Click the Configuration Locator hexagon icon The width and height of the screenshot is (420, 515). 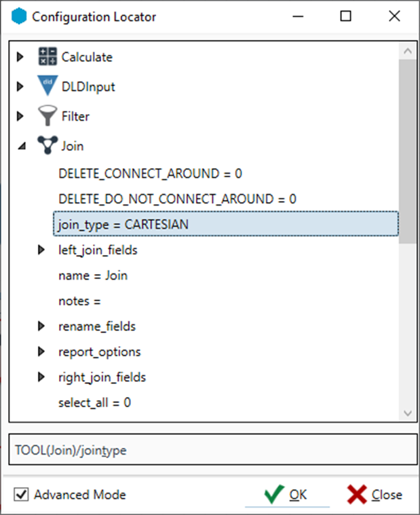click(x=20, y=17)
